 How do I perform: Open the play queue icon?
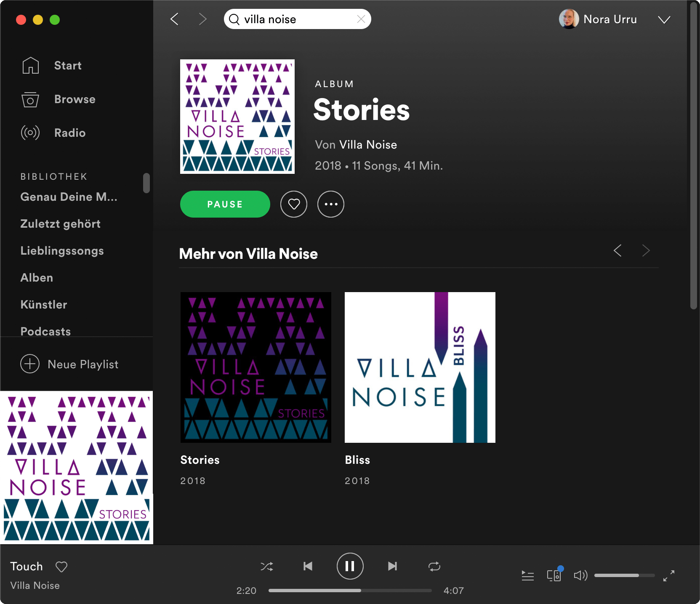coord(527,575)
